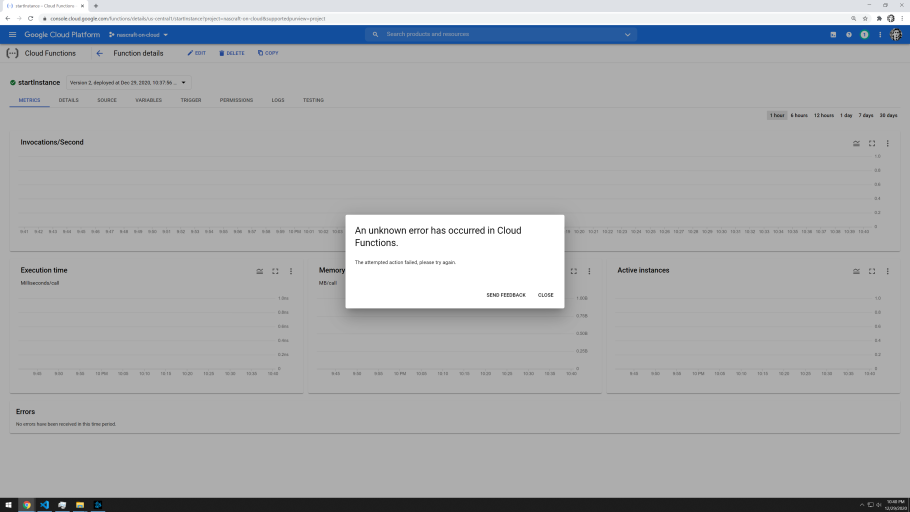Select the 6 hours time range
Viewport: 910px width, 512px height.
799,115
